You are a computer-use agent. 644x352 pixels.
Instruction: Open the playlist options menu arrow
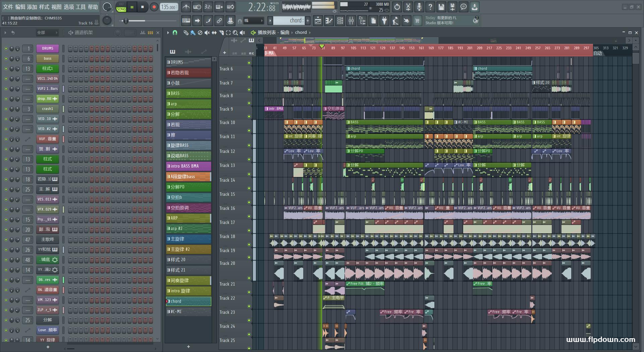coord(168,33)
